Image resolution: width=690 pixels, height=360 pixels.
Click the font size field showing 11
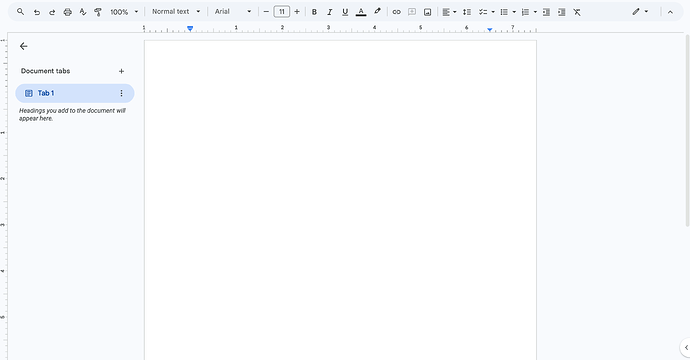point(282,12)
